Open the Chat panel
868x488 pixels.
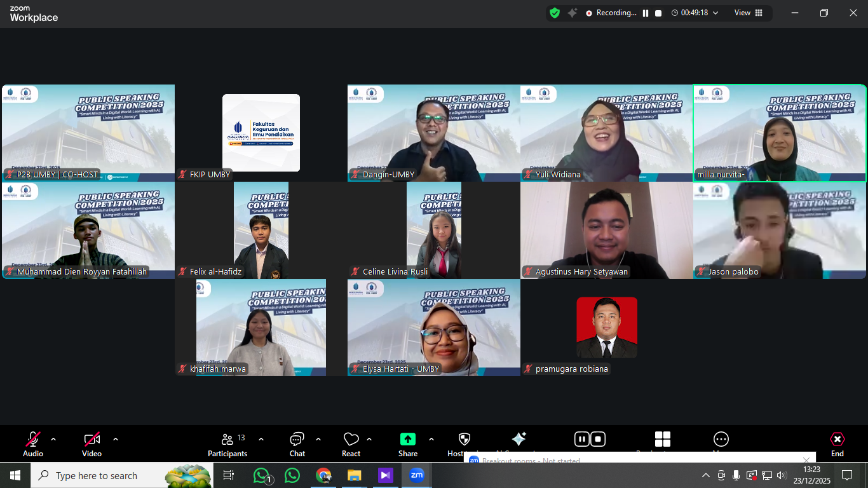click(x=297, y=444)
